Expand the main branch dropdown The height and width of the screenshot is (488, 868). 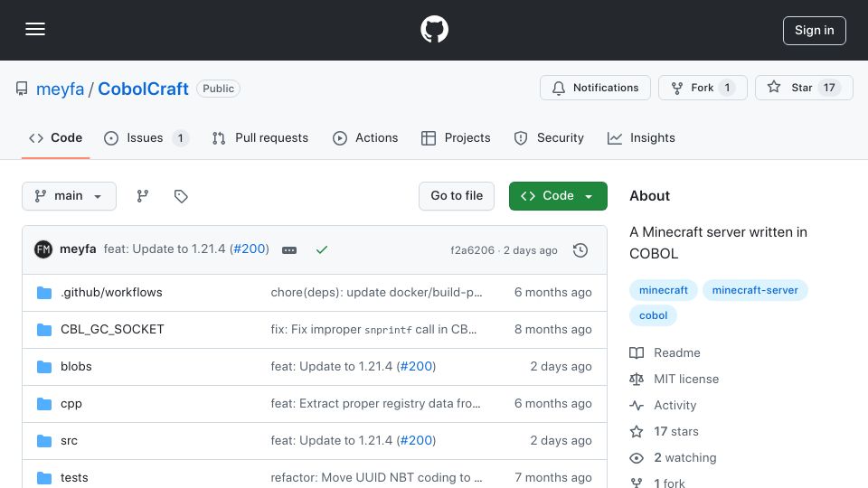pos(70,196)
